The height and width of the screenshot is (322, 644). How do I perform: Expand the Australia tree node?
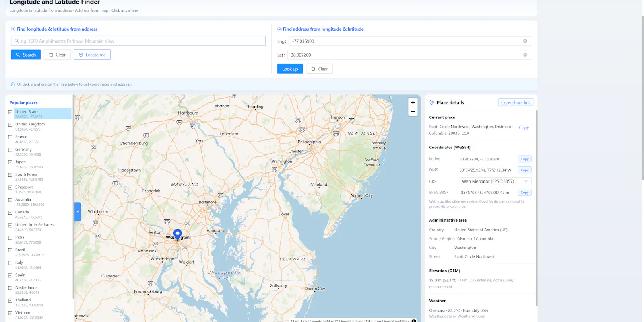10,200
